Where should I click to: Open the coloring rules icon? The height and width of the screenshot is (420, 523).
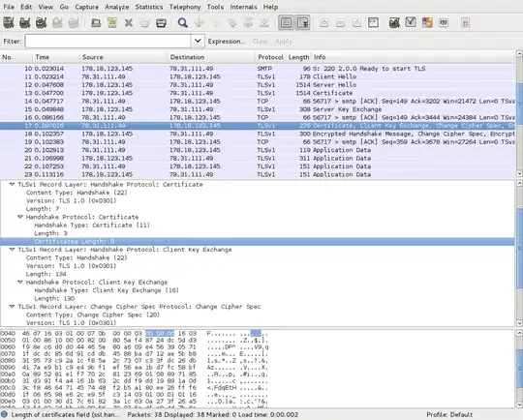[x=427, y=22]
